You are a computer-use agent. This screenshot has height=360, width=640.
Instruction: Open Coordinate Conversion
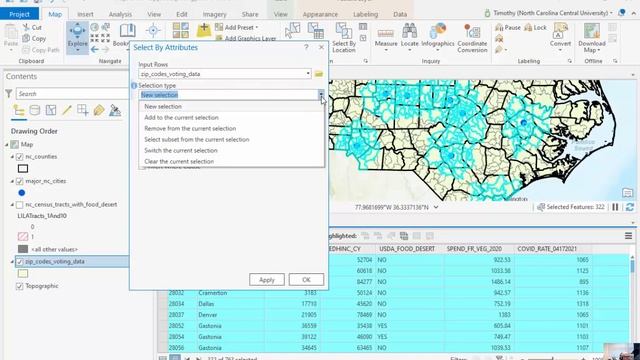(x=472, y=38)
